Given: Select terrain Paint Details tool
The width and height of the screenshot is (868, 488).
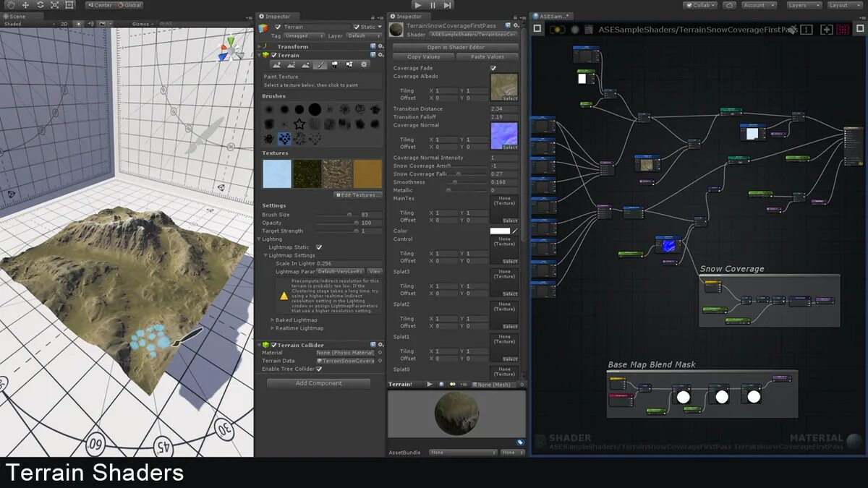Looking at the screenshot, I should point(349,64).
